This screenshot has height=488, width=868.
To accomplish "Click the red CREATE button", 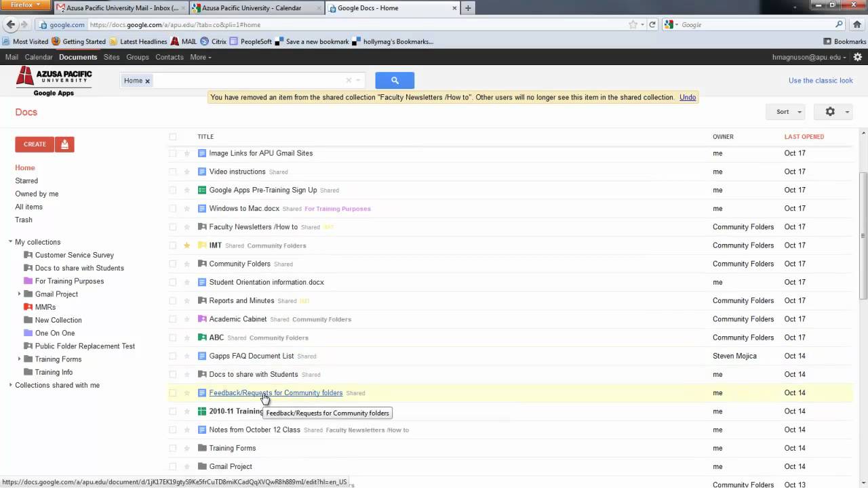I will tap(35, 144).
